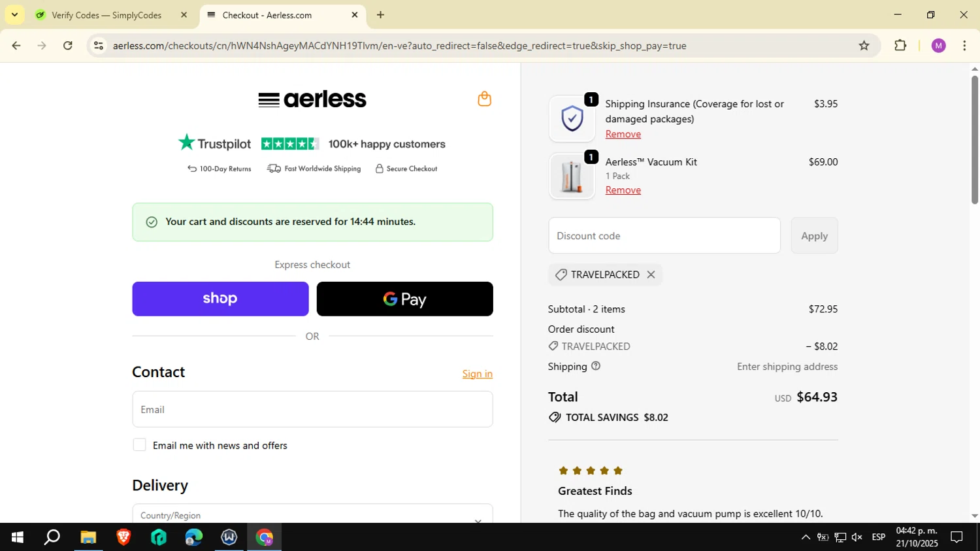
Task: Toggle Email me with news and offers
Action: pyautogui.click(x=139, y=445)
